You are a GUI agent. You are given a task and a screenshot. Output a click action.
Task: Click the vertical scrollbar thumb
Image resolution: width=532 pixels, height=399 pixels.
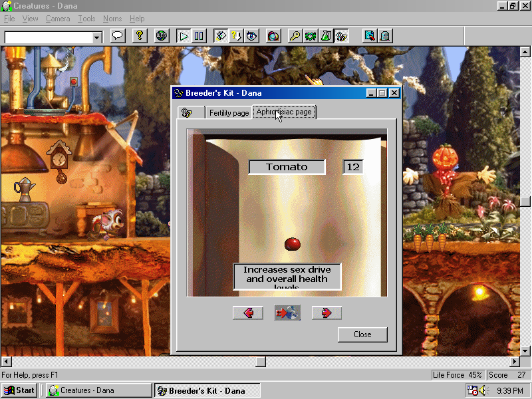click(525, 201)
